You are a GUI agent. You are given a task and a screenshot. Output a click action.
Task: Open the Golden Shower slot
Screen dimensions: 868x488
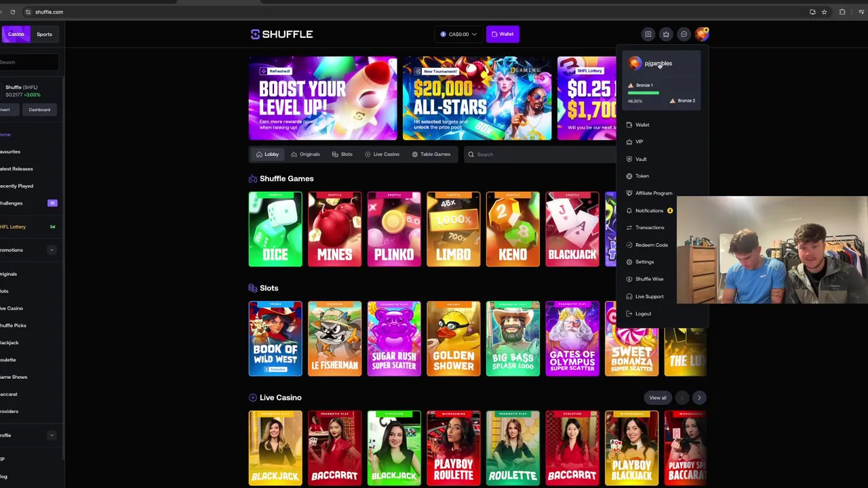pos(454,339)
